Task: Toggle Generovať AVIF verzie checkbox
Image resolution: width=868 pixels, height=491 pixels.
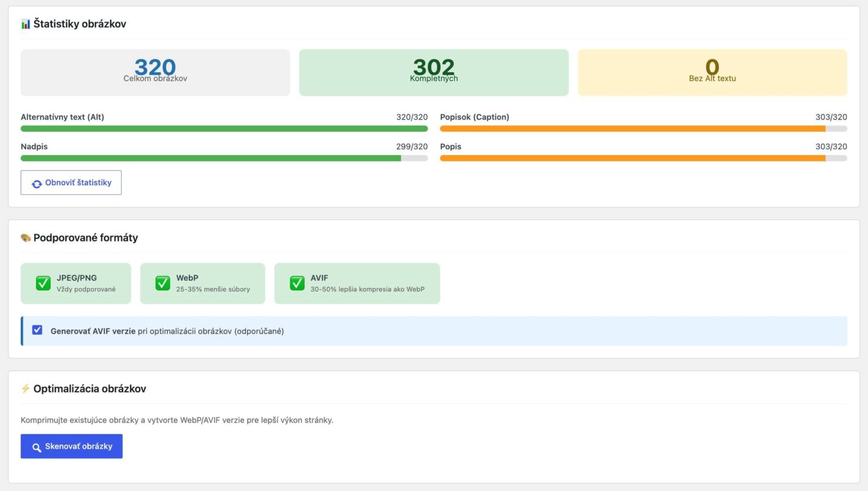Action: click(37, 330)
